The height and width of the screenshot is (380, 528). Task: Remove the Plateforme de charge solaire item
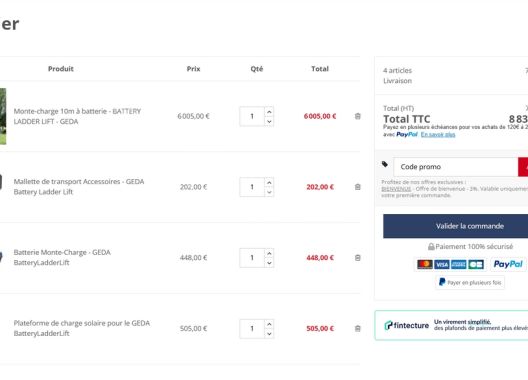pos(358,328)
